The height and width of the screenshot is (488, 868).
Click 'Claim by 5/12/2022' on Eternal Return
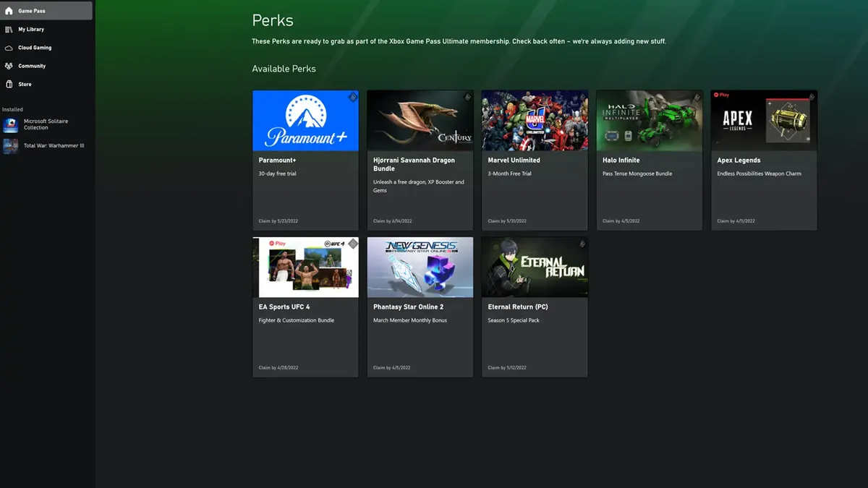(507, 368)
